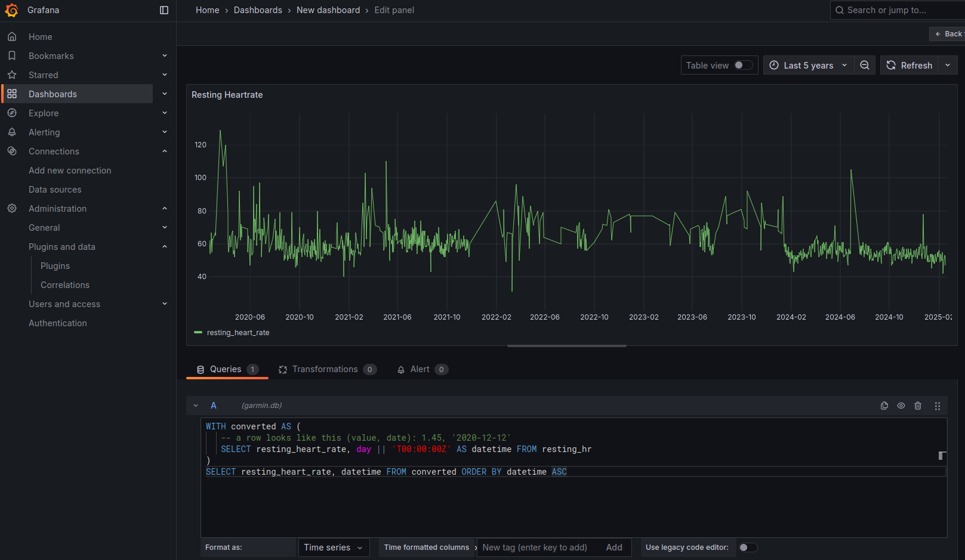Image resolution: width=965 pixels, height=560 pixels.
Task: Open Users and access menu item
Action: pyautogui.click(x=64, y=304)
